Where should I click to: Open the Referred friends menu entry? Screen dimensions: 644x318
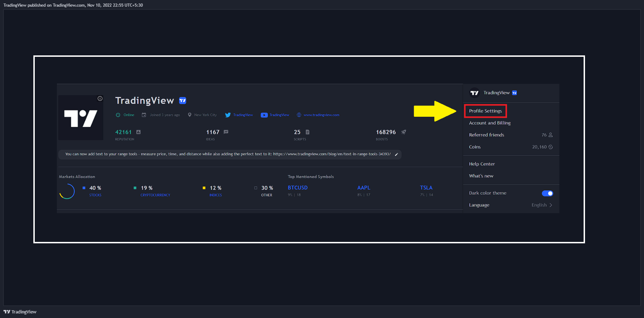511,135
